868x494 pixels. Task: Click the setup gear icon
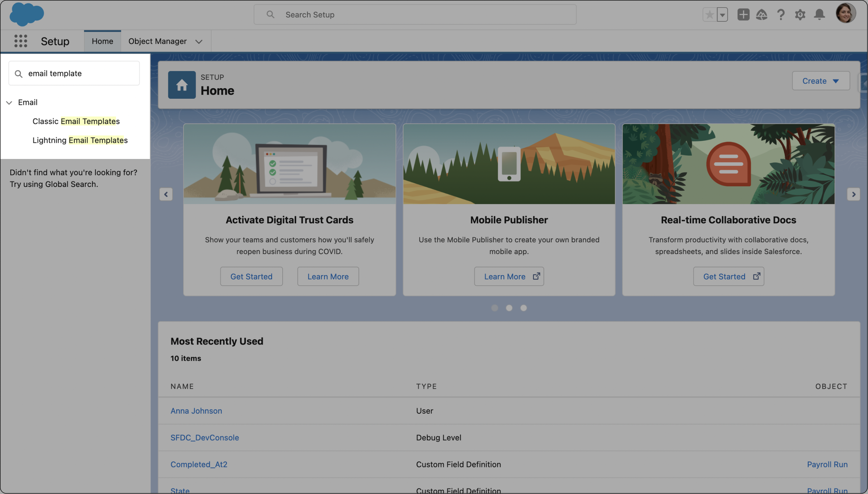click(x=800, y=14)
